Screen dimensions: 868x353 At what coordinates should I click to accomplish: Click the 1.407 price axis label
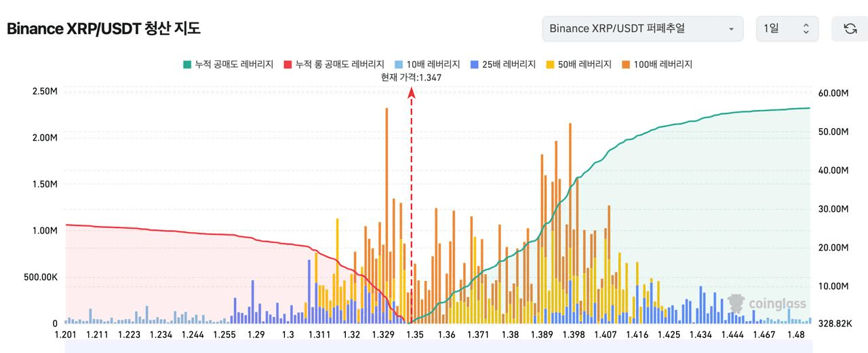coord(606,335)
